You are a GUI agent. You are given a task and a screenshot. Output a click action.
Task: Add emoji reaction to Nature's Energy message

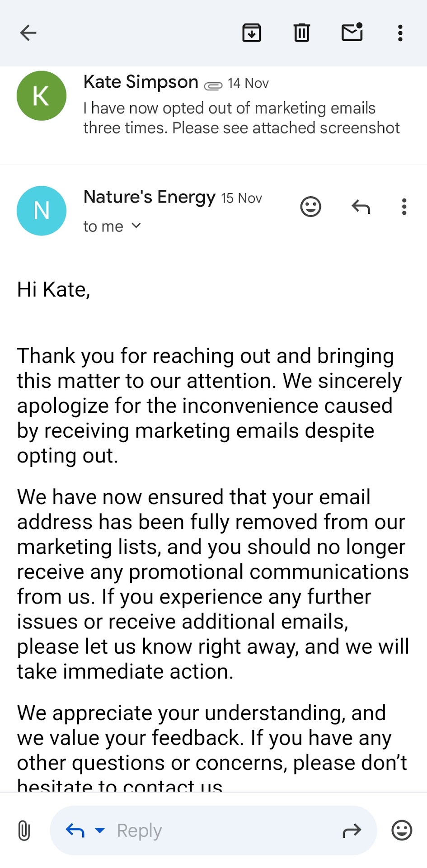pos(311,207)
